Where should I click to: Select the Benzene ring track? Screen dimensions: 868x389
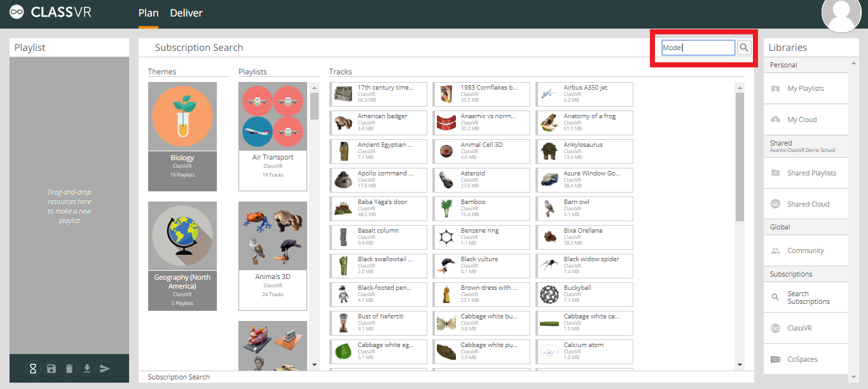481,237
